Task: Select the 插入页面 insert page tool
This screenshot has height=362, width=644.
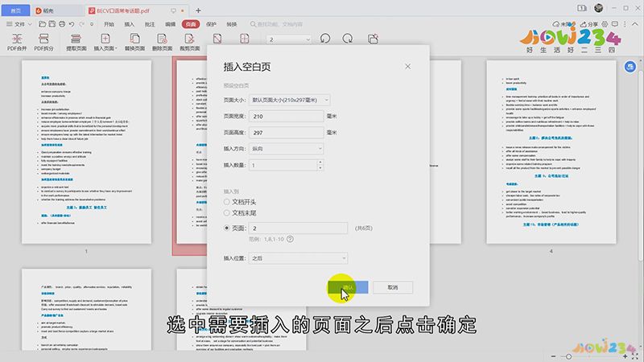Action: [105, 43]
